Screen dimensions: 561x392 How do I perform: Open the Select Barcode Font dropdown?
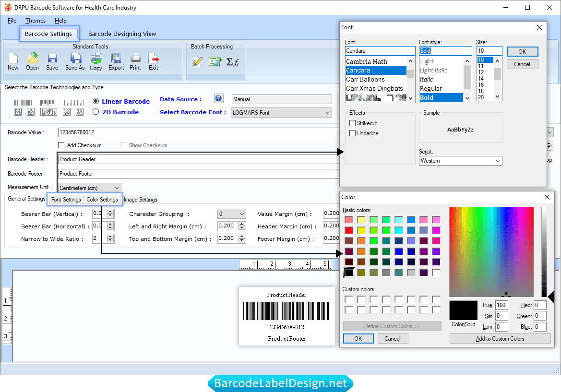click(281, 113)
